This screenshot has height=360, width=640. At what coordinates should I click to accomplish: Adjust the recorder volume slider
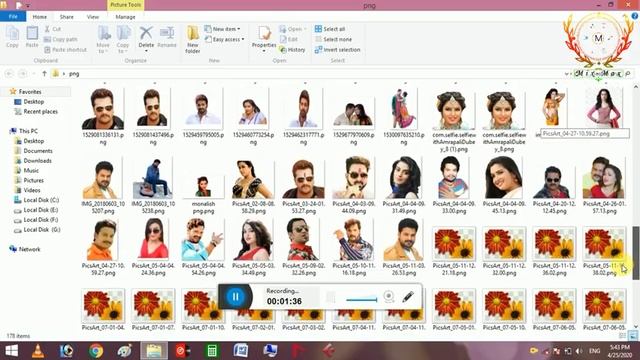362,300
